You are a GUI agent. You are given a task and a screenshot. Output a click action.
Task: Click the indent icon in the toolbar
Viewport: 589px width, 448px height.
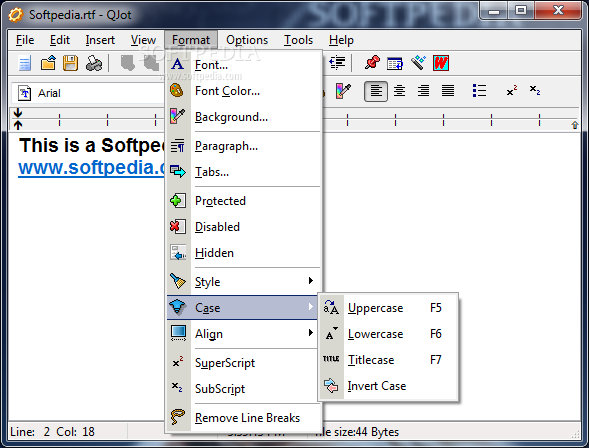(337, 63)
